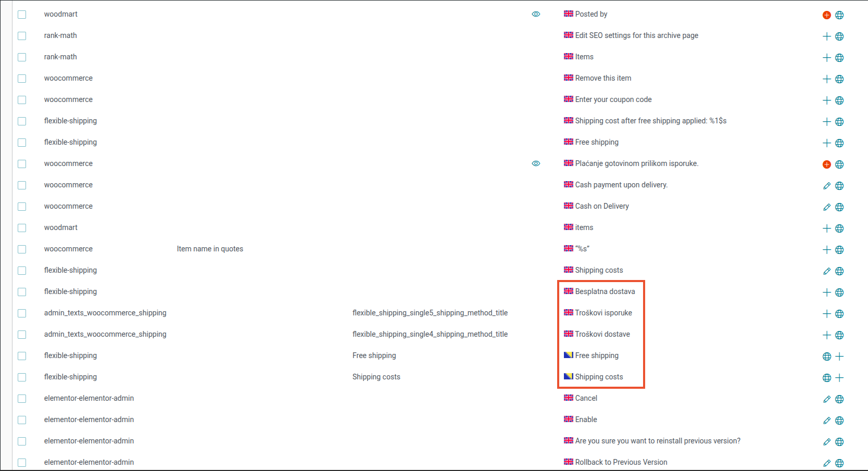Tick the checkbox in "Item name in quotes" row

click(22, 249)
